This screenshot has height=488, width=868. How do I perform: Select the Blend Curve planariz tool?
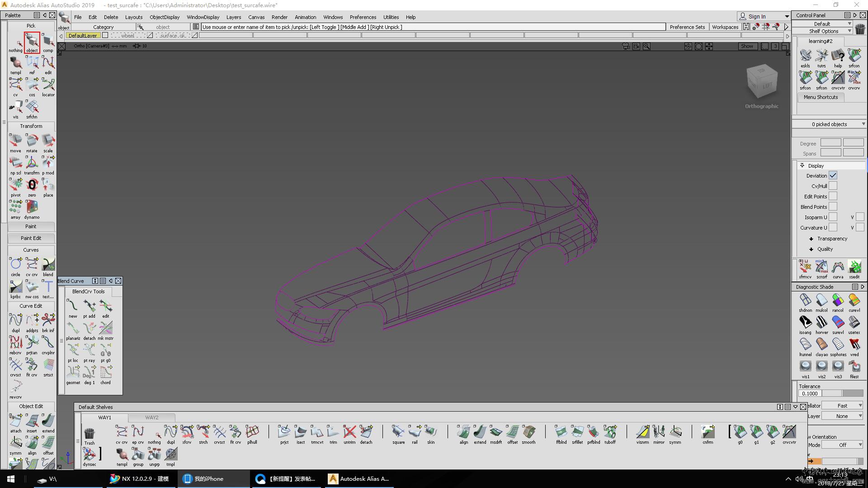click(73, 330)
